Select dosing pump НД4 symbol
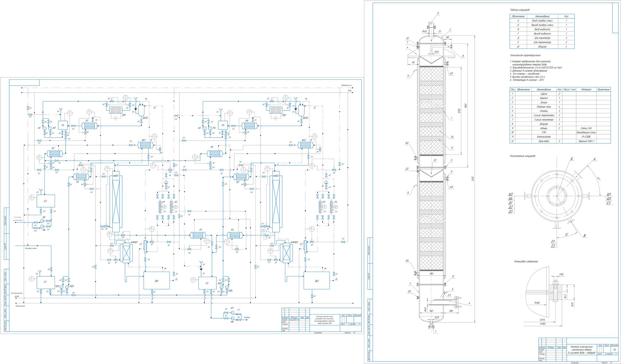 227,287
